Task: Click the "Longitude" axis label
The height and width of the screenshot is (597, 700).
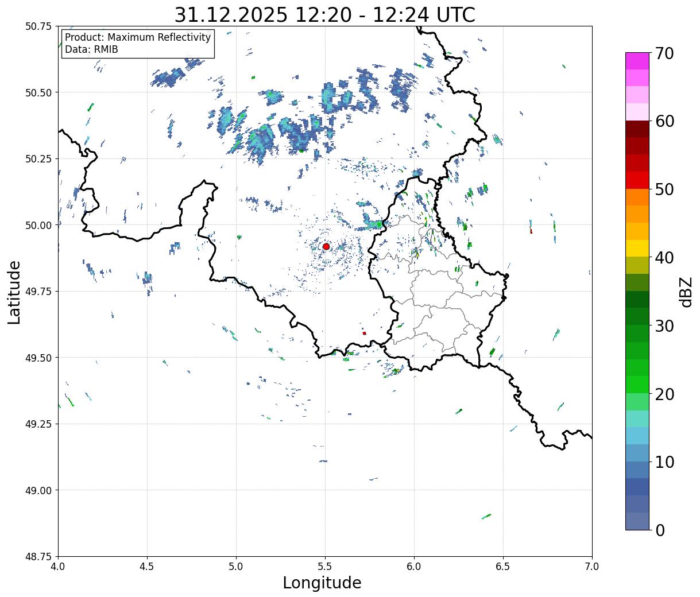Action: pyautogui.click(x=322, y=583)
